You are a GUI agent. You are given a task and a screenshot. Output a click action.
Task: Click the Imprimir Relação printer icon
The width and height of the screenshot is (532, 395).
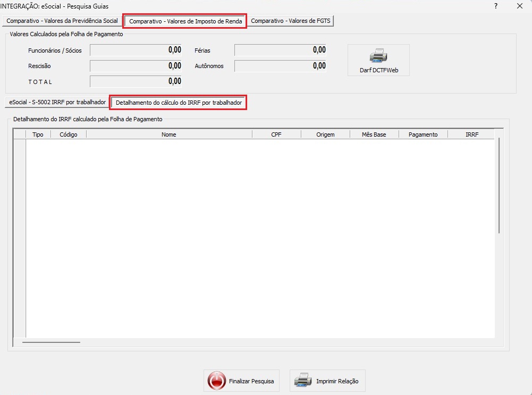pyautogui.click(x=303, y=381)
